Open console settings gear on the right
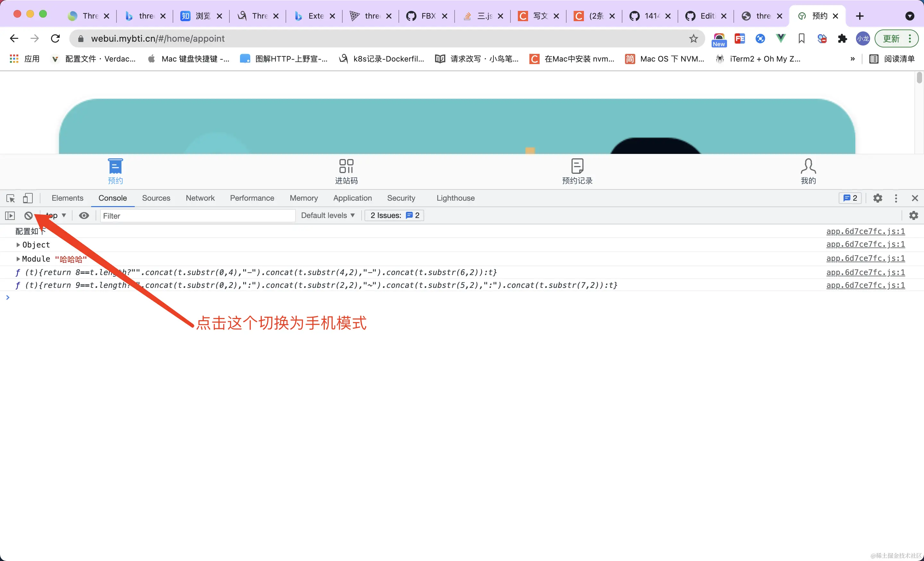Screen dimensions: 924x561 coord(913,215)
